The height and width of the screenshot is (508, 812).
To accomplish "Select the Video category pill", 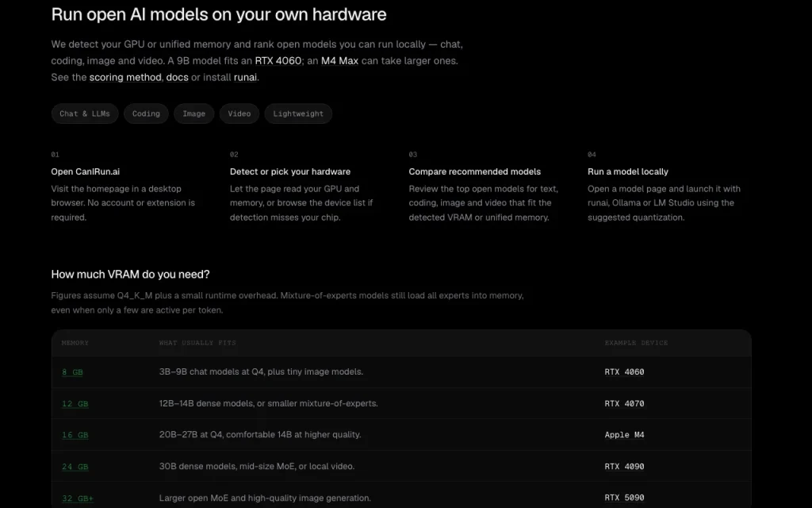I will coord(239,114).
